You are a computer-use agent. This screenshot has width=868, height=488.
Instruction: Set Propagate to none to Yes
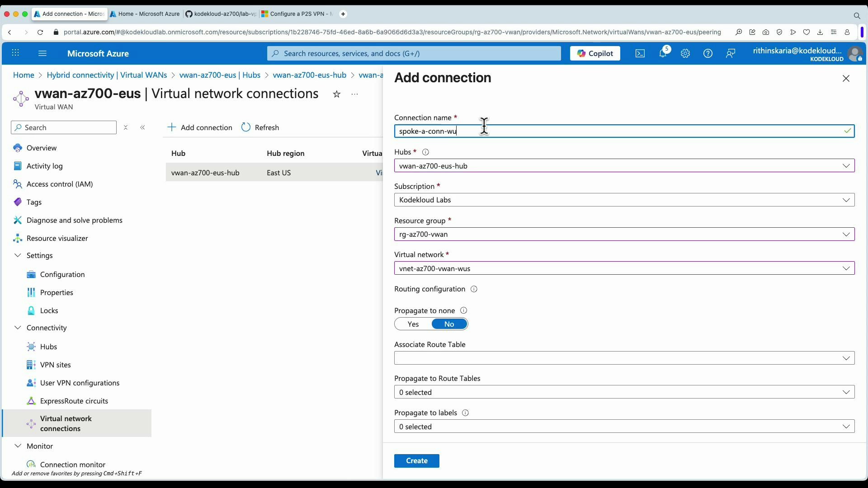pos(413,324)
